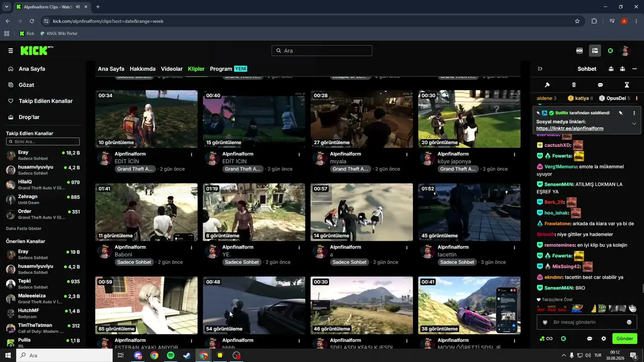Open Spotify from the Windows taskbar

click(x=171, y=355)
